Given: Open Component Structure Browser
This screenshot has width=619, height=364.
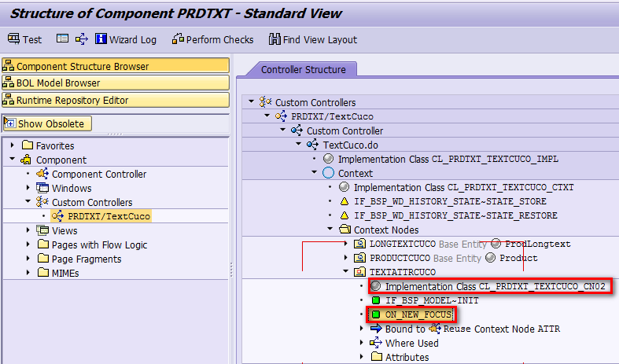Looking at the screenshot, I should [x=116, y=66].
